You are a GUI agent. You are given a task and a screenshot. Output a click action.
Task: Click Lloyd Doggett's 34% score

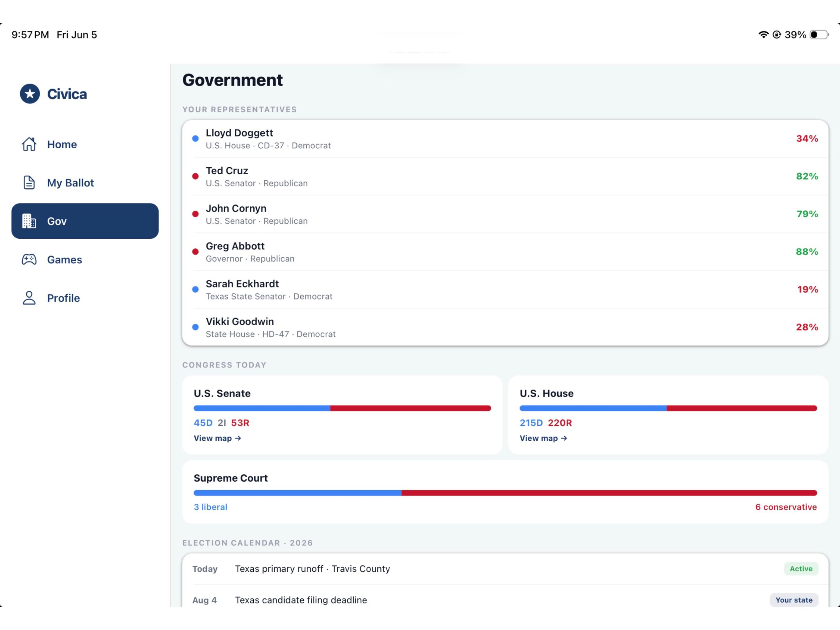(x=807, y=139)
